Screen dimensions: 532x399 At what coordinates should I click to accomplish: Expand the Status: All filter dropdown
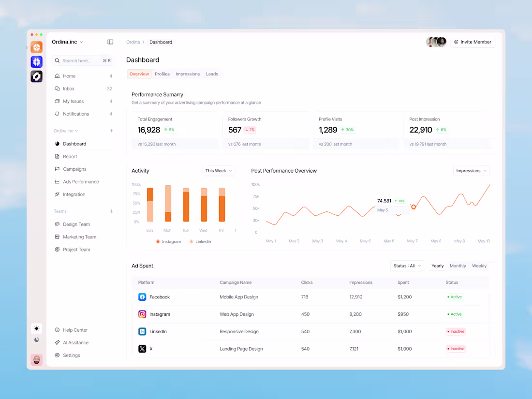407,266
